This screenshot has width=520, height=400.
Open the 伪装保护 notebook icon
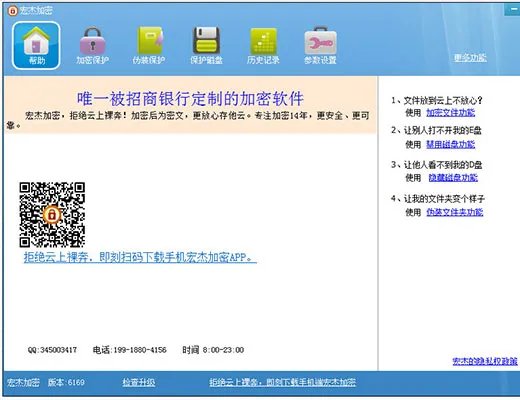point(149,45)
